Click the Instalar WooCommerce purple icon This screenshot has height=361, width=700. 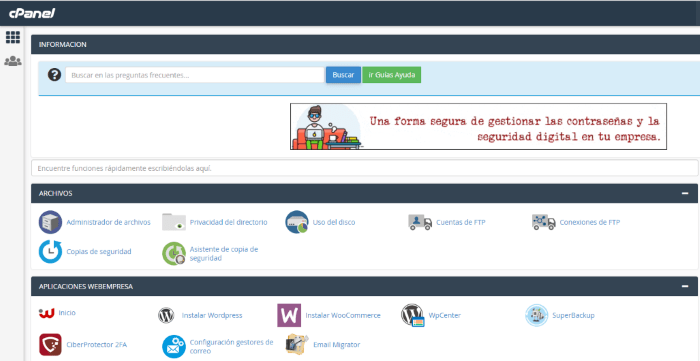(289, 315)
